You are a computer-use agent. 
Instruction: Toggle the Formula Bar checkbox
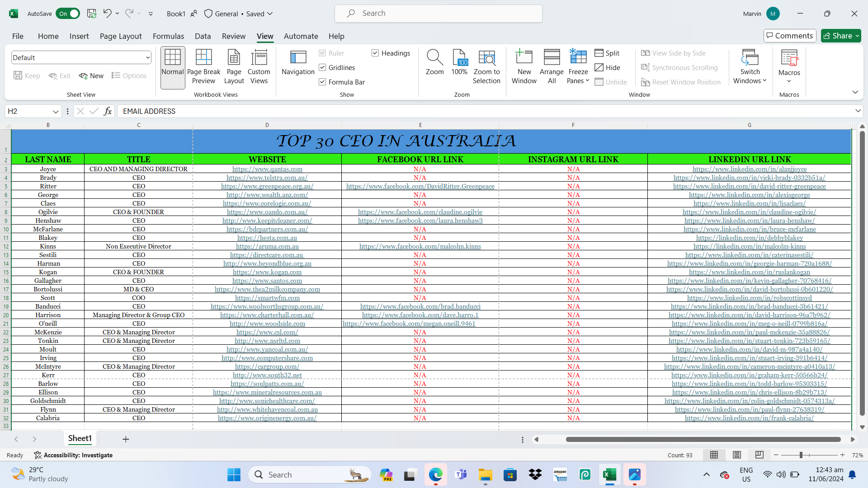[322, 82]
